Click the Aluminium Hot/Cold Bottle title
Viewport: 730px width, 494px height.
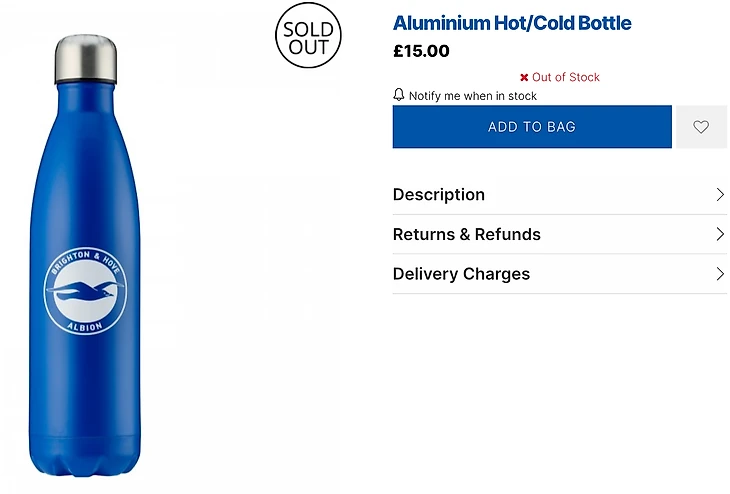[512, 23]
